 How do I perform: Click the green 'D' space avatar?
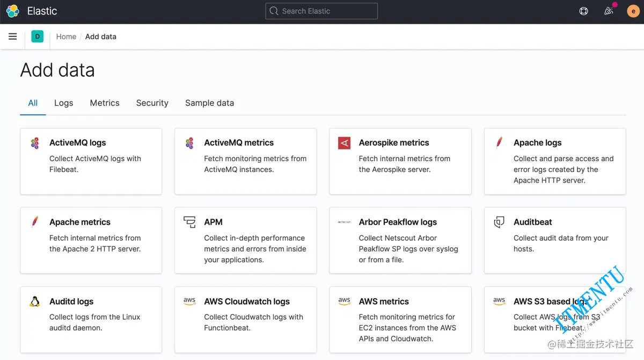[37, 37]
